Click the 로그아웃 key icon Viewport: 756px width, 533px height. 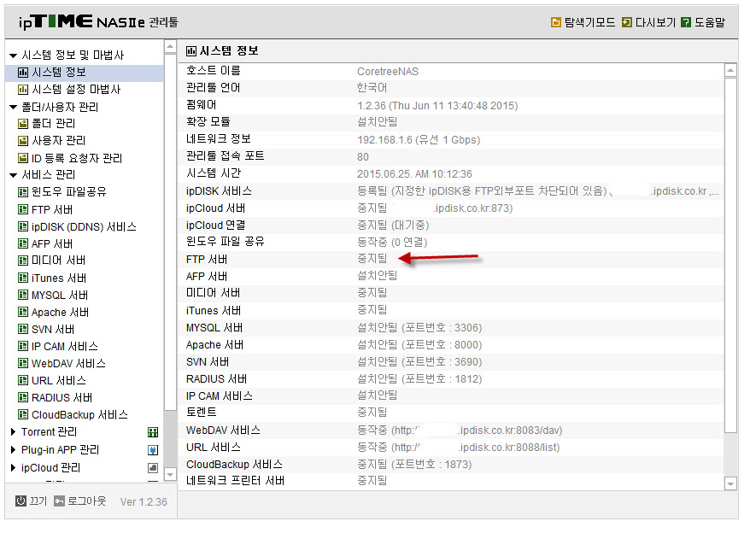pos(59,501)
